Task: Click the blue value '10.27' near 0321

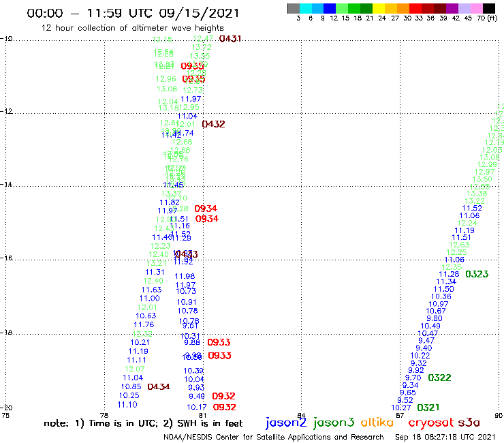Action: (x=401, y=408)
